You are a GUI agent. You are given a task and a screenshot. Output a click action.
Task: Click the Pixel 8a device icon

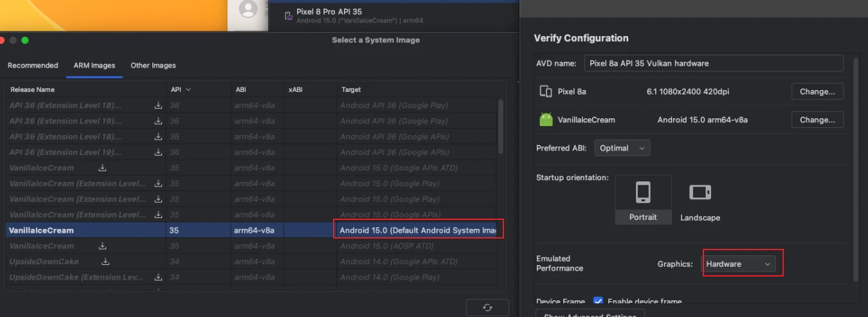pyautogui.click(x=546, y=91)
